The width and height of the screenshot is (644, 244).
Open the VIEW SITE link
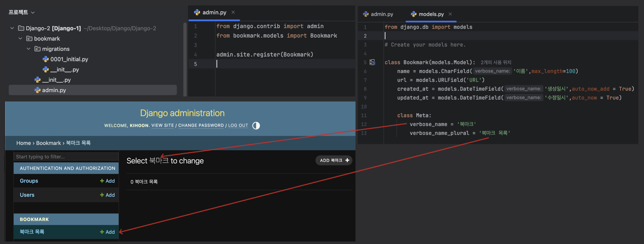tap(163, 126)
